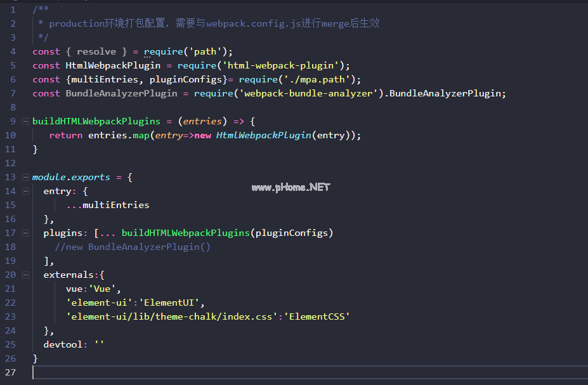Screen dimensions: 588x385
Task: Fold the externals block on line 20
Action: tap(25, 275)
